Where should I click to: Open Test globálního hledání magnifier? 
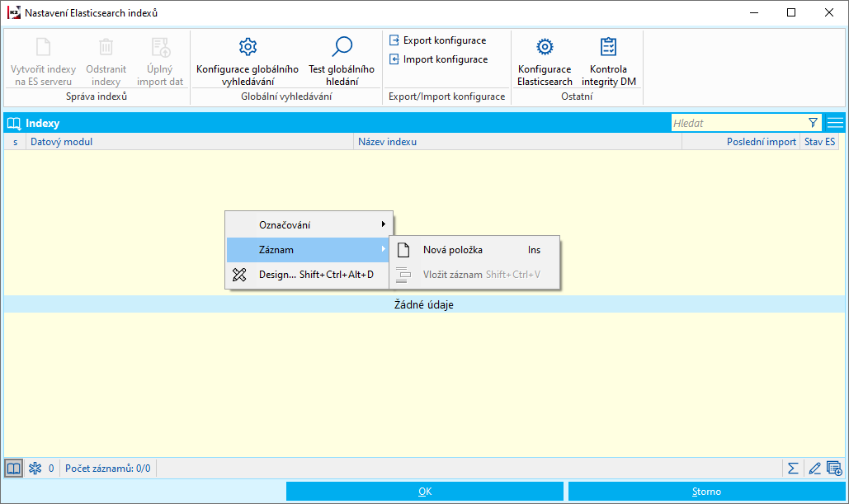[x=342, y=47]
